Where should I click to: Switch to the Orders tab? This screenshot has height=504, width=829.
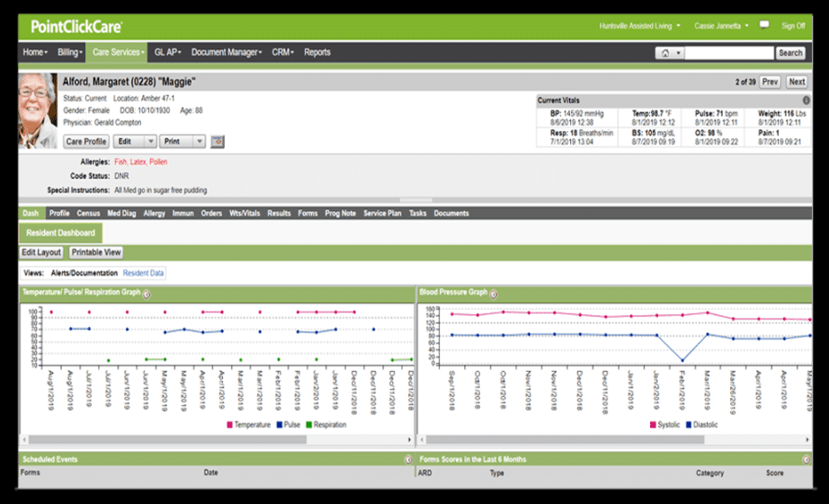point(211,214)
